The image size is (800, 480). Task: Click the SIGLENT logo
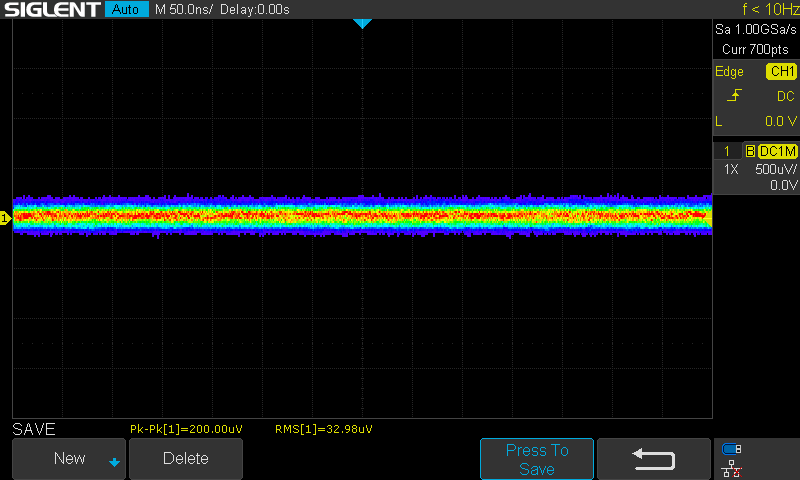click(x=52, y=9)
